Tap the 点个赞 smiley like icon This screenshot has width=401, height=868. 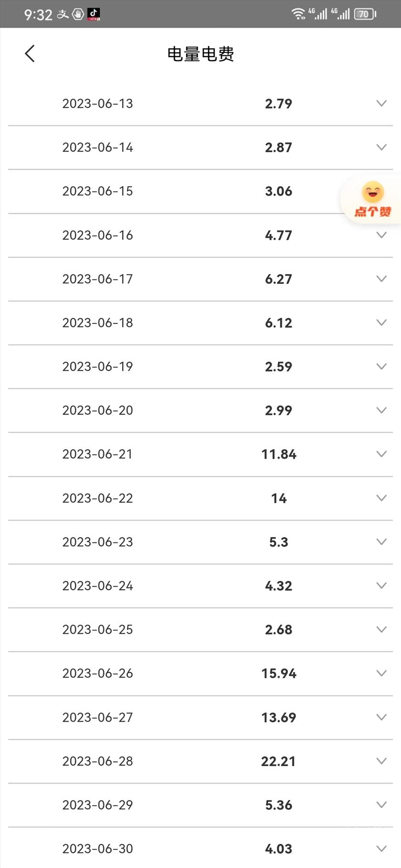[373, 199]
